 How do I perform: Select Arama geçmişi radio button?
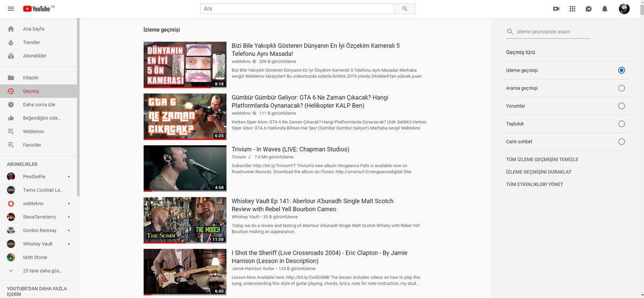point(621,88)
